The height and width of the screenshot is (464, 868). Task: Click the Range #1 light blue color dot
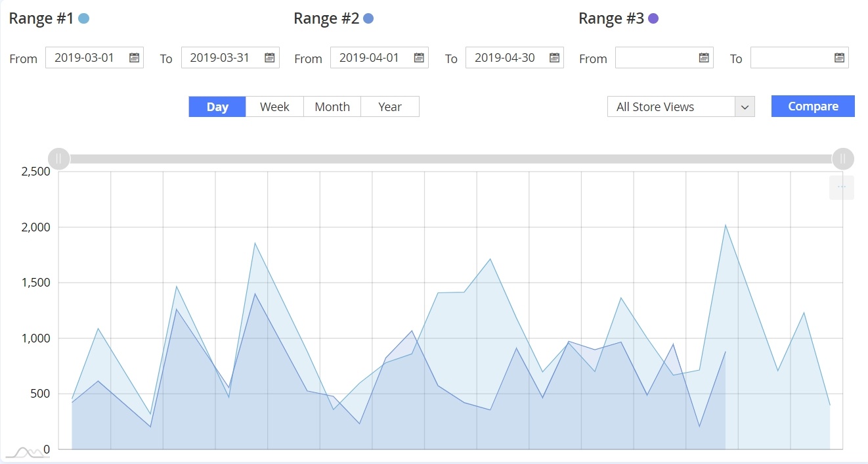[x=83, y=18]
